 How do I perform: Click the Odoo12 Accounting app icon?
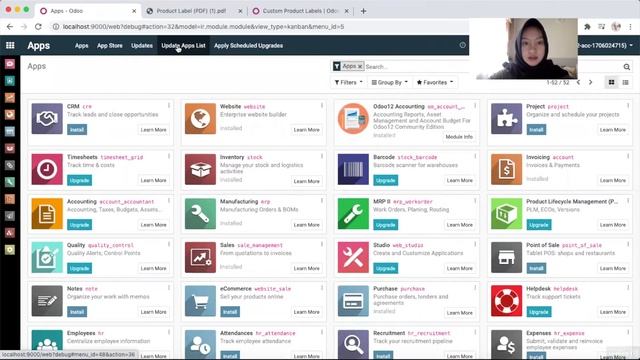click(353, 119)
